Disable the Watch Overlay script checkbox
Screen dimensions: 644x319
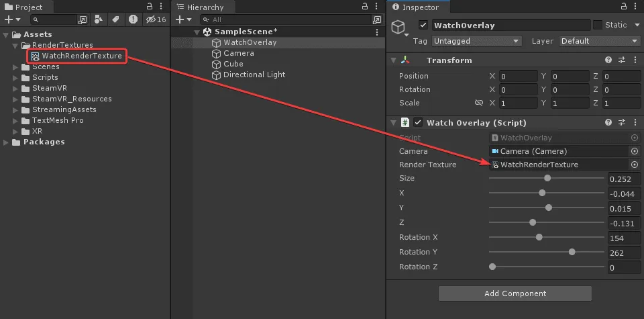tap(418, 123)
